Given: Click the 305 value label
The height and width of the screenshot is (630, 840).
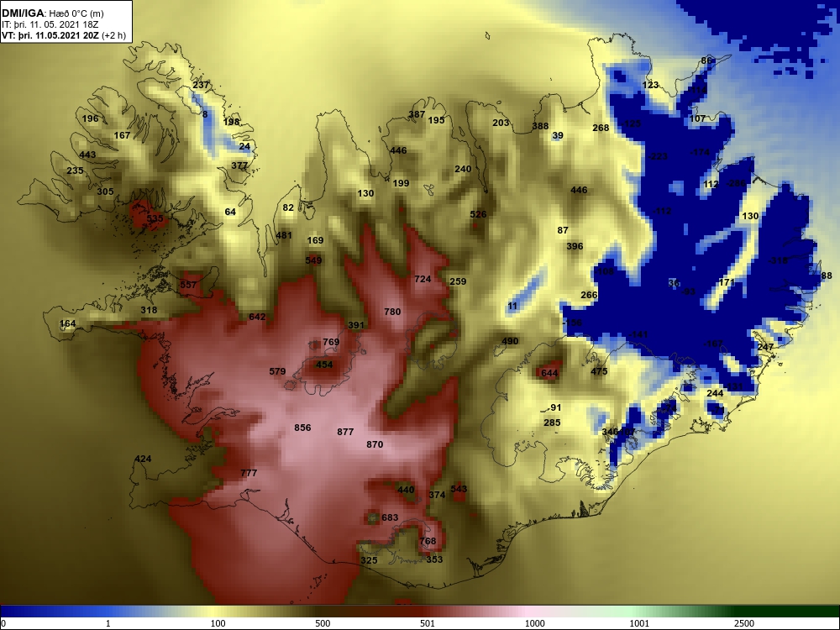Looking at the screenshot, I should point(105,192).
